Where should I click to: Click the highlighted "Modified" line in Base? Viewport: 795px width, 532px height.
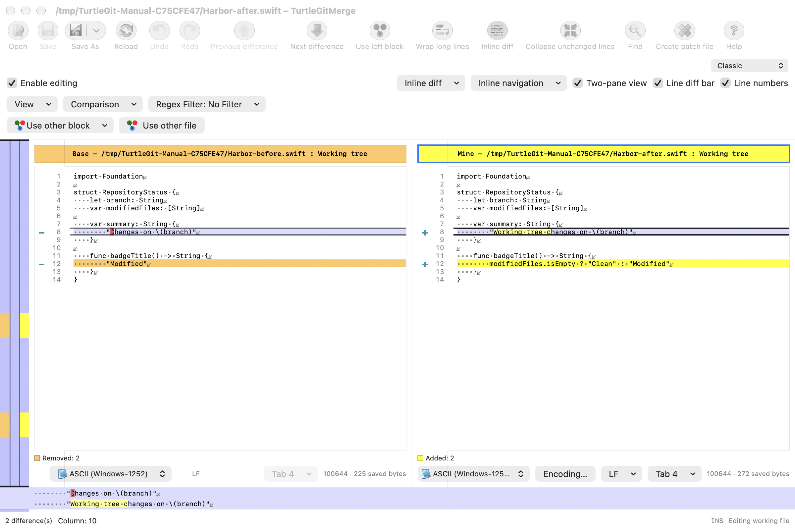(239, 264)
